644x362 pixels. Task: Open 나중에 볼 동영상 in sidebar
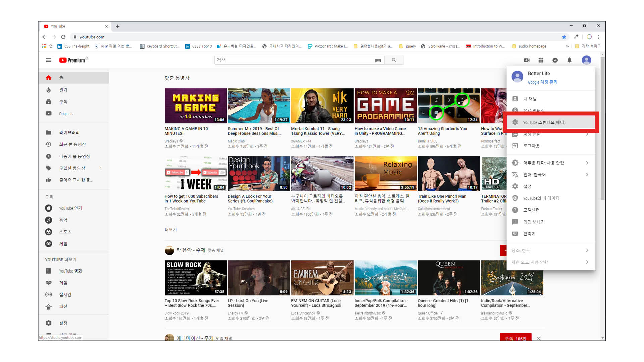[x=73, y=156]
